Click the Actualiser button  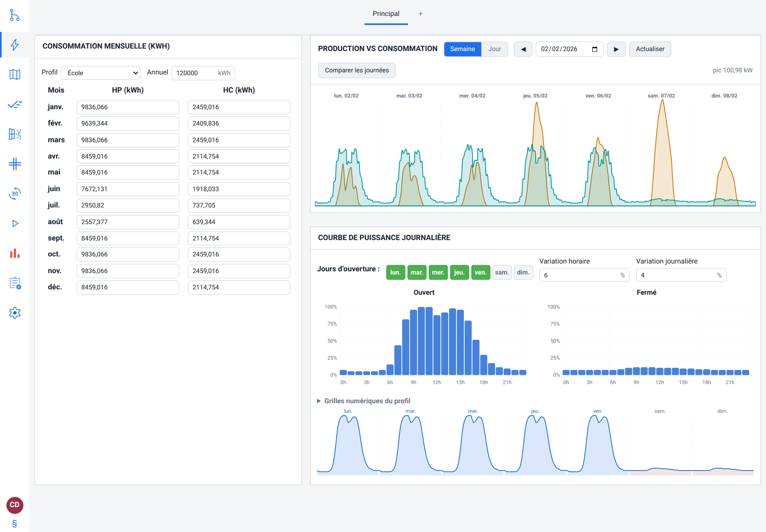point(650,49)
